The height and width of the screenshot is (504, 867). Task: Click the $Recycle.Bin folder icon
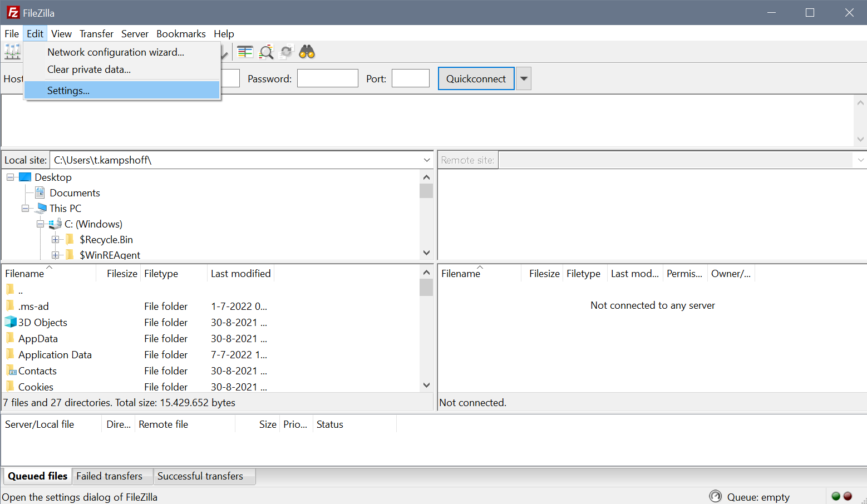tap(70, 239)
